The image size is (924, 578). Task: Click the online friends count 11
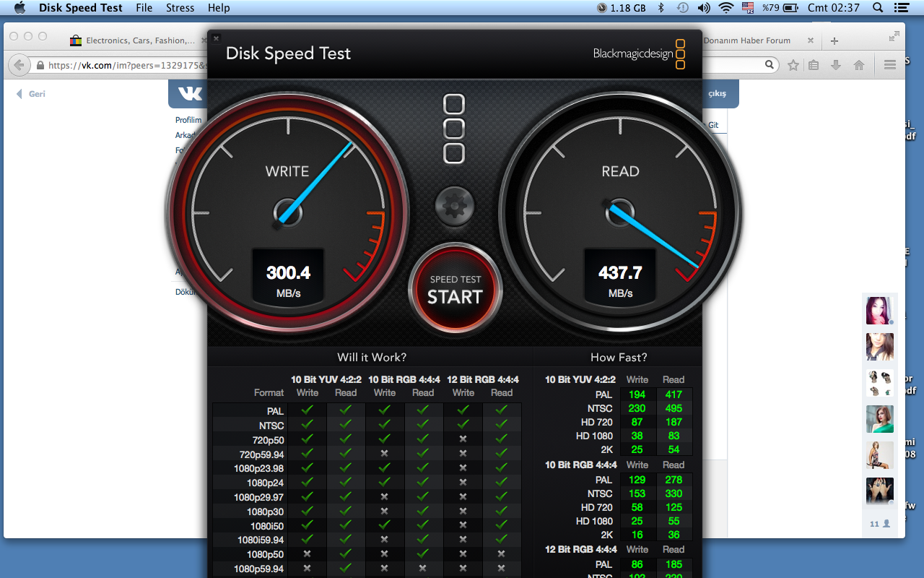[x=879, y=523]
